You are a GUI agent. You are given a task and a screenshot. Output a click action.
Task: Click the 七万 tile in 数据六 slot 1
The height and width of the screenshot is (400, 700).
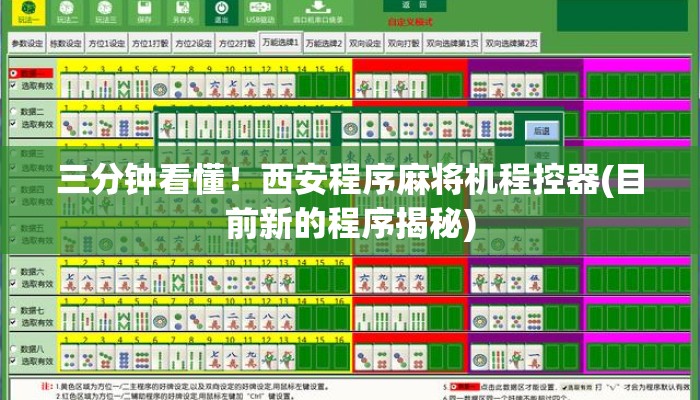pyautogui.click(x=69, y=281)
